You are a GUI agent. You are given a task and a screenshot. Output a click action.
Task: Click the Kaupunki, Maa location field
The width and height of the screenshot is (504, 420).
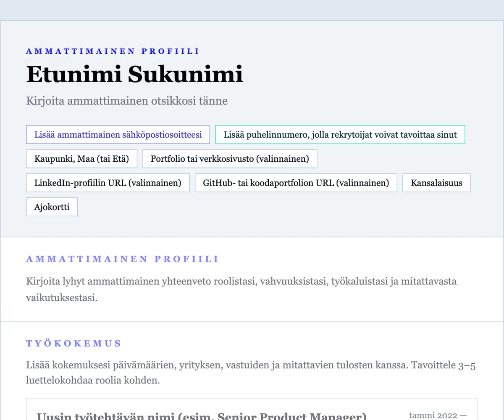pos(81,159)
